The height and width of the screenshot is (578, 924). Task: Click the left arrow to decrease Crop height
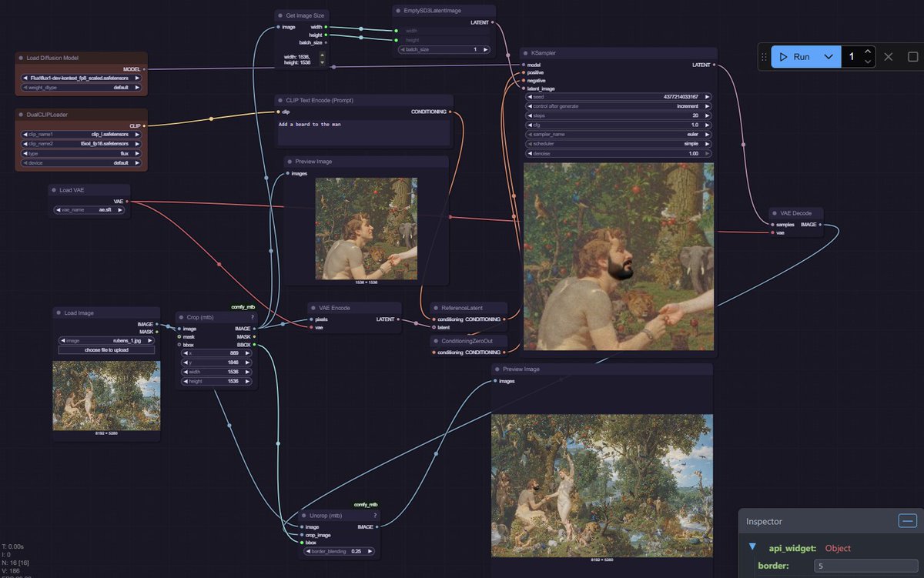point(184,381)
